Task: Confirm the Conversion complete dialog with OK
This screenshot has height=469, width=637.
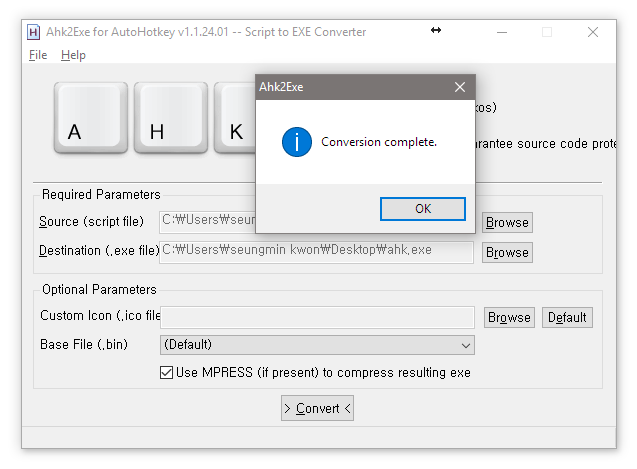Action: pyautogui.click(x=422, y=209)
